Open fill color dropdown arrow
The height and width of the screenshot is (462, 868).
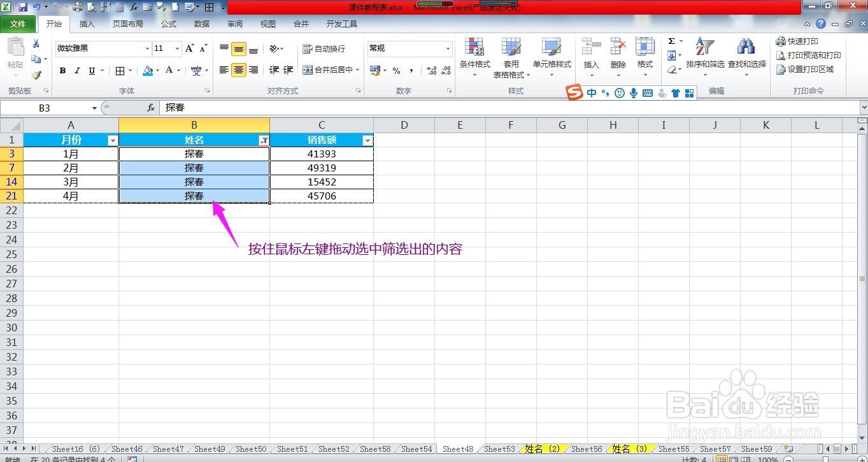click(x=158, y=71)
